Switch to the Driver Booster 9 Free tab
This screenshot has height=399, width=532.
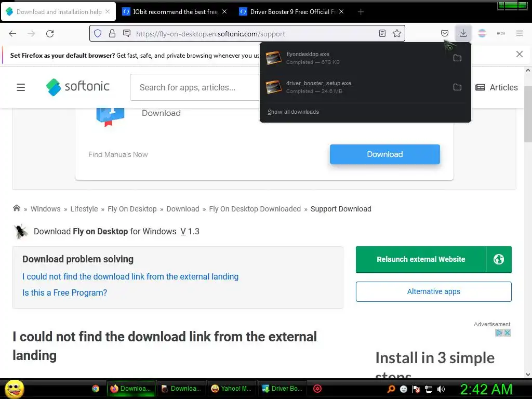pyautogui.click(x=292, y=12)
